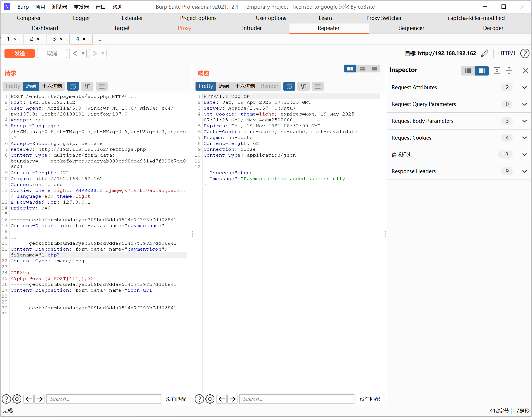Screen dimensions: 532x417
Task: Open the Proxy Switcher tab
Action: (384, 18)
